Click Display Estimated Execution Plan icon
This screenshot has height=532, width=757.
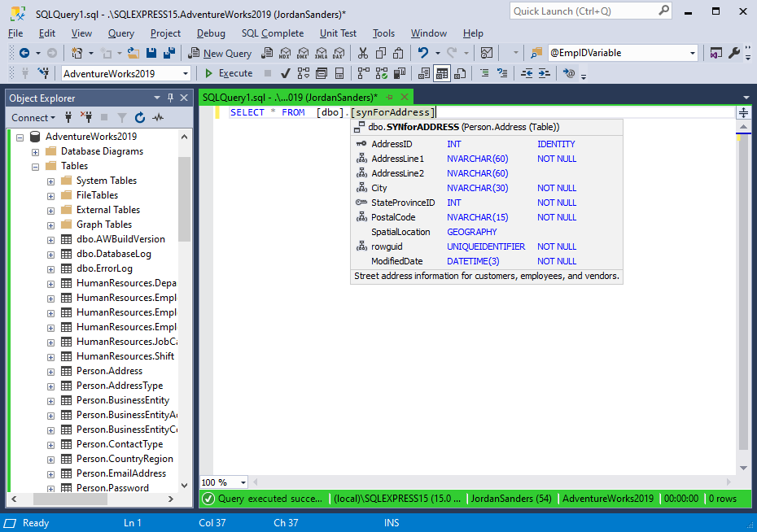pyautogui.click(x=303, y=73)
